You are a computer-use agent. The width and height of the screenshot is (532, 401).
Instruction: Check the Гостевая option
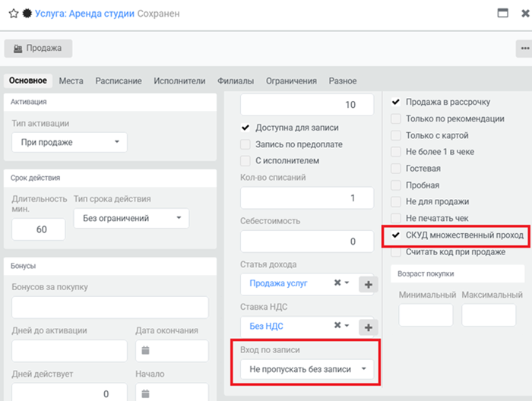click(396, 169)
